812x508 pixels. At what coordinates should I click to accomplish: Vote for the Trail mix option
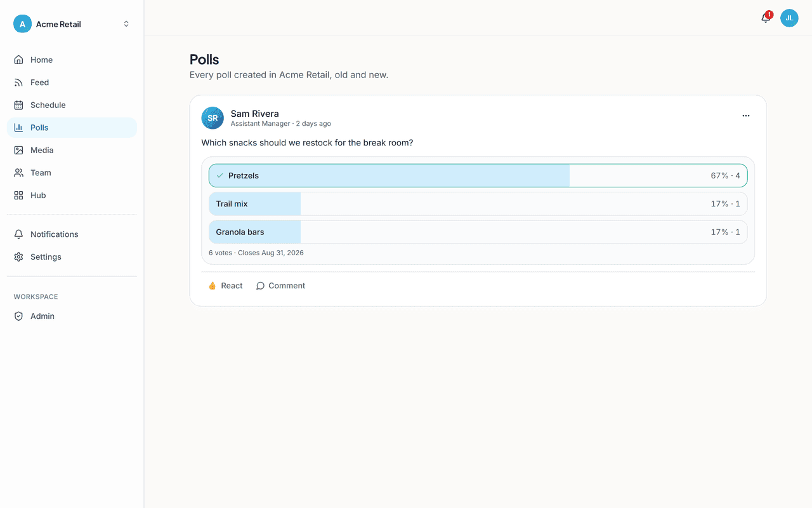click(x=478, y=204)
